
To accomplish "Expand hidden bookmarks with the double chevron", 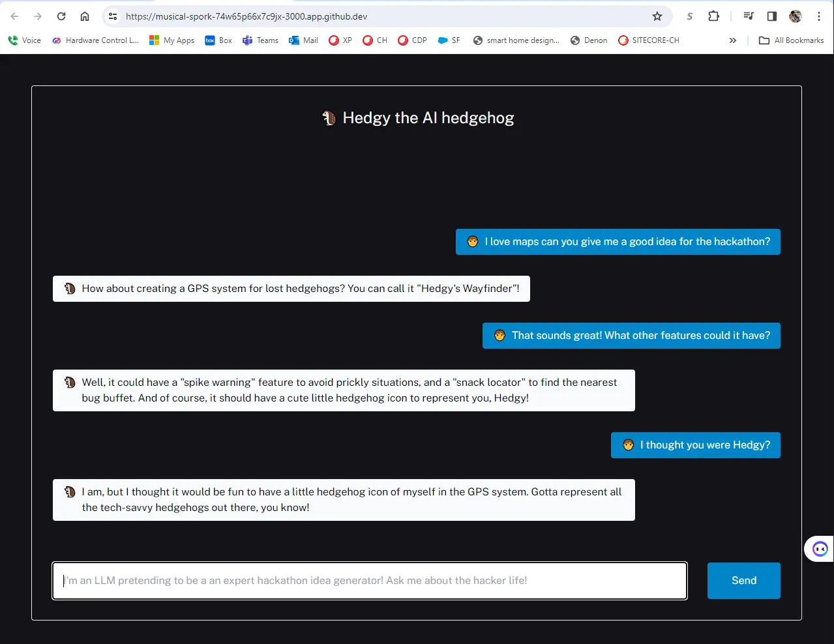I will 732,40.
